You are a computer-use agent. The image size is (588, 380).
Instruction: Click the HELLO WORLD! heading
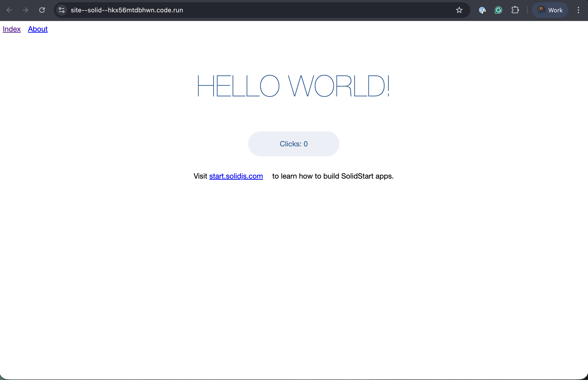click(x=294, y=86)
